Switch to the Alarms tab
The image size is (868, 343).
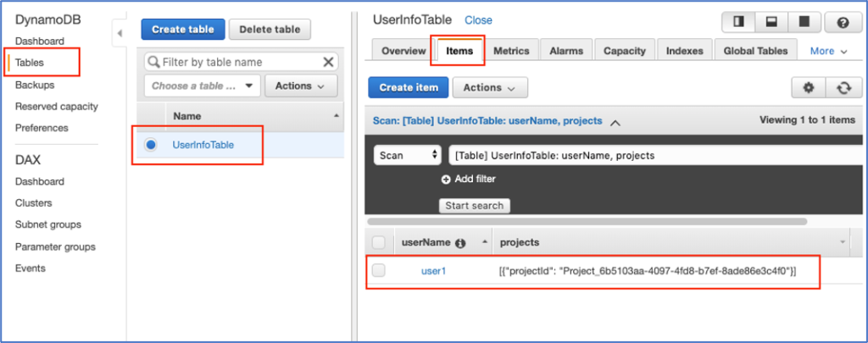pyautogui.click(x=566, y=51)
